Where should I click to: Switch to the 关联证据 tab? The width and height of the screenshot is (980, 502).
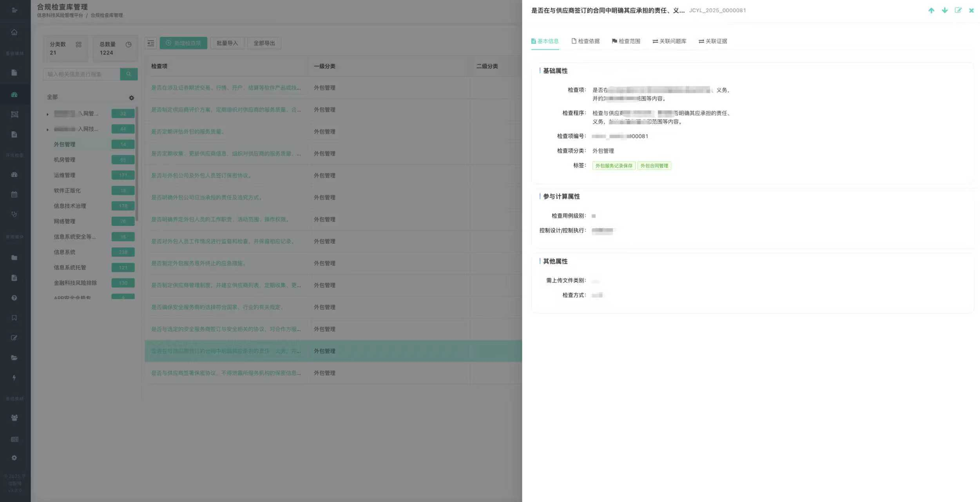tap(713, 41)
